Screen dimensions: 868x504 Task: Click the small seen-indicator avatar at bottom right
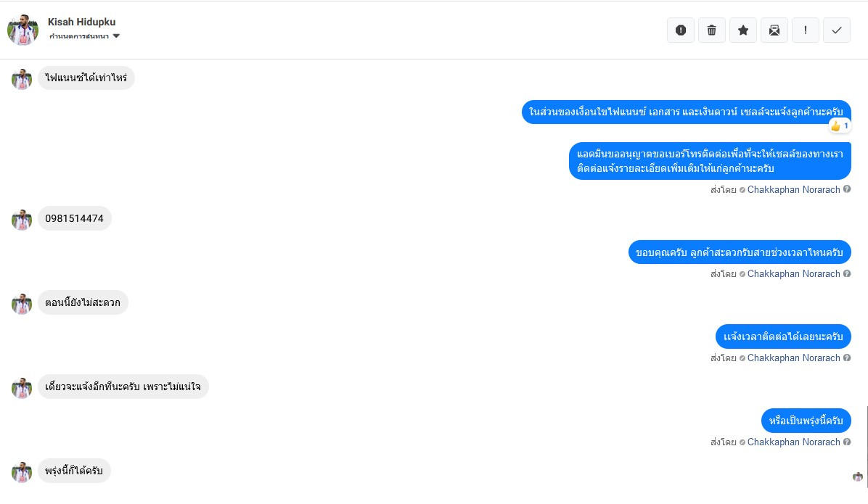point(858,476)
